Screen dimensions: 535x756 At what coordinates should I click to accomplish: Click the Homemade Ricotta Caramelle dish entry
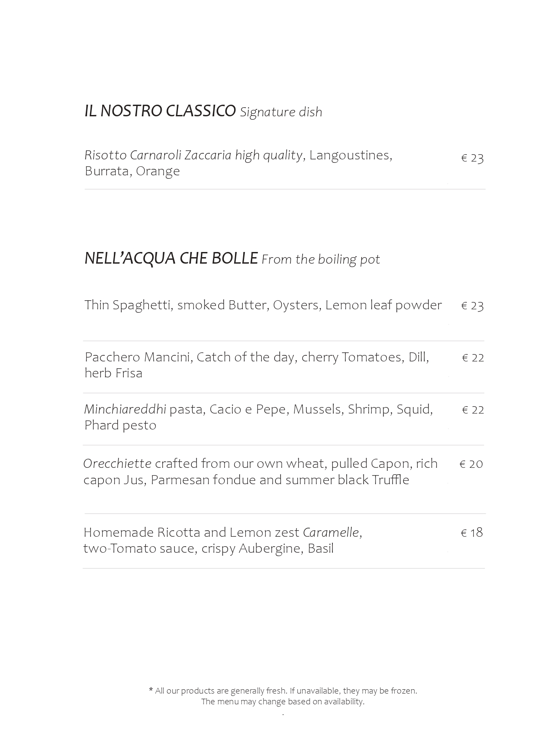coord(223,540)
